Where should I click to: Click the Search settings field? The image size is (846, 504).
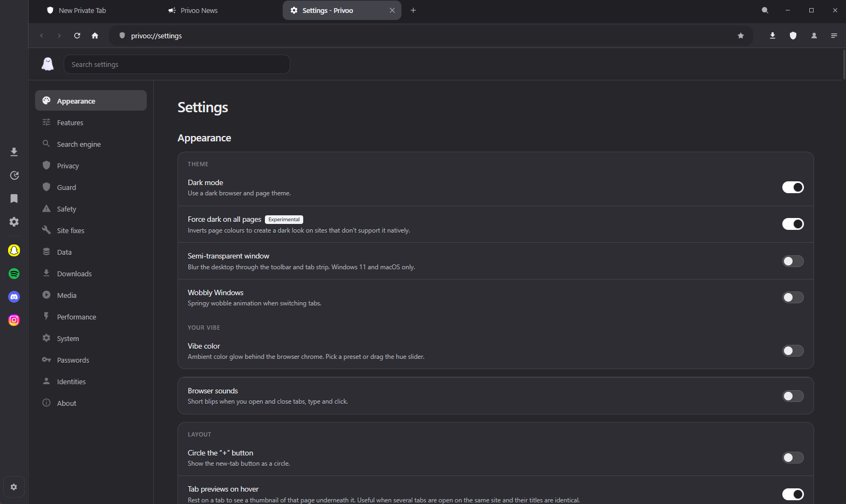coord(177,64)
